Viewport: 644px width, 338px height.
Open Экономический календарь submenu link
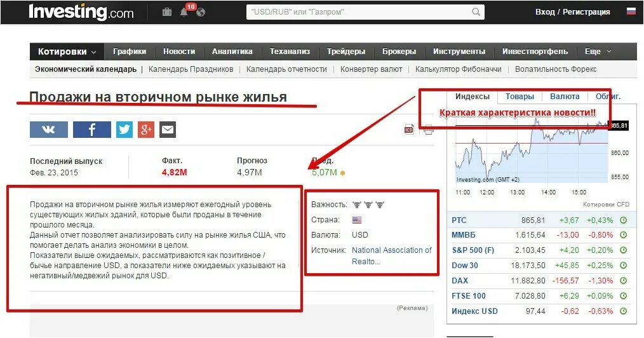pyautogui.click(x=86, y=69)
